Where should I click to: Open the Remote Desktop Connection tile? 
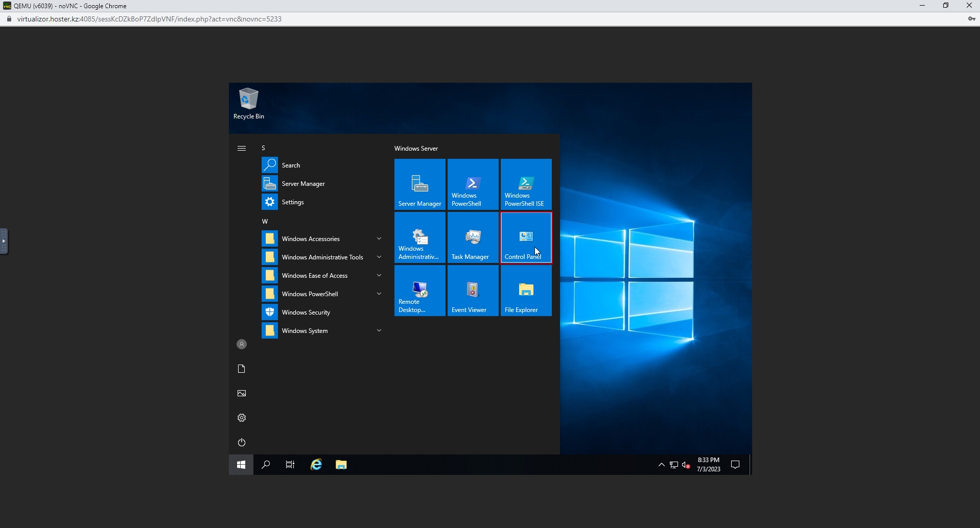tap(420, 291)
